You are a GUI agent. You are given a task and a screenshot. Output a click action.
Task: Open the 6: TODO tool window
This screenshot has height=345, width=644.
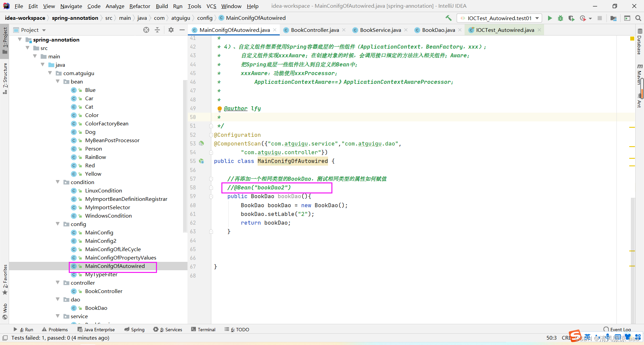point(237,330)
